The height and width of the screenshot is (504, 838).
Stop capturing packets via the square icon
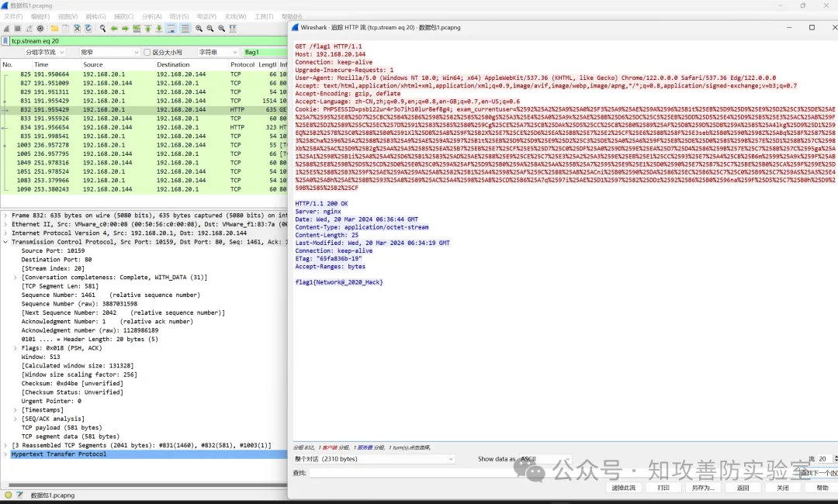point(18,28)
